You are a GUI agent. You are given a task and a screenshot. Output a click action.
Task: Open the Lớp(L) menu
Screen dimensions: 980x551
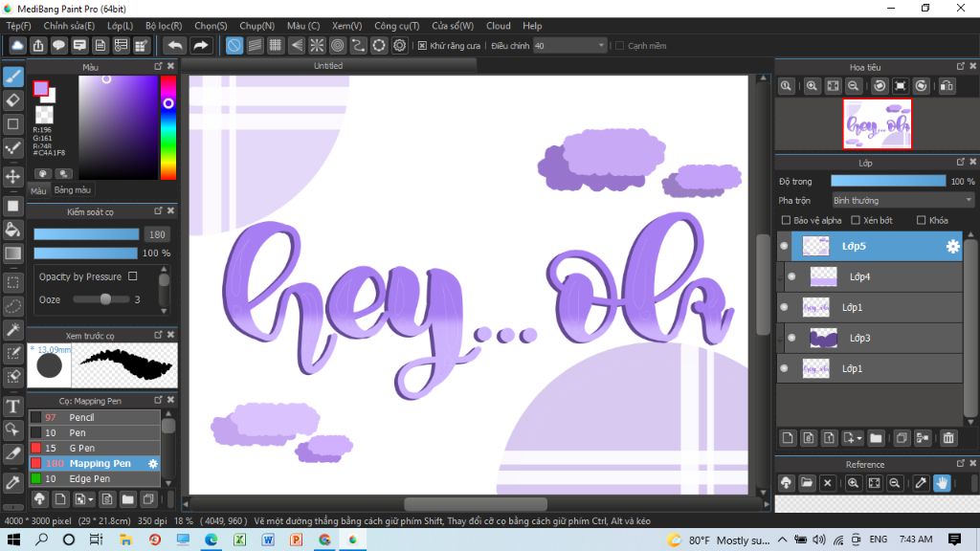(120, 26)
